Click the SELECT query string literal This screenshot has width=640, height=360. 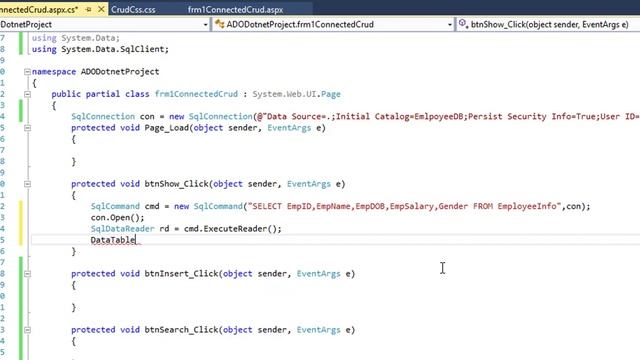click(x=404, y=206)
